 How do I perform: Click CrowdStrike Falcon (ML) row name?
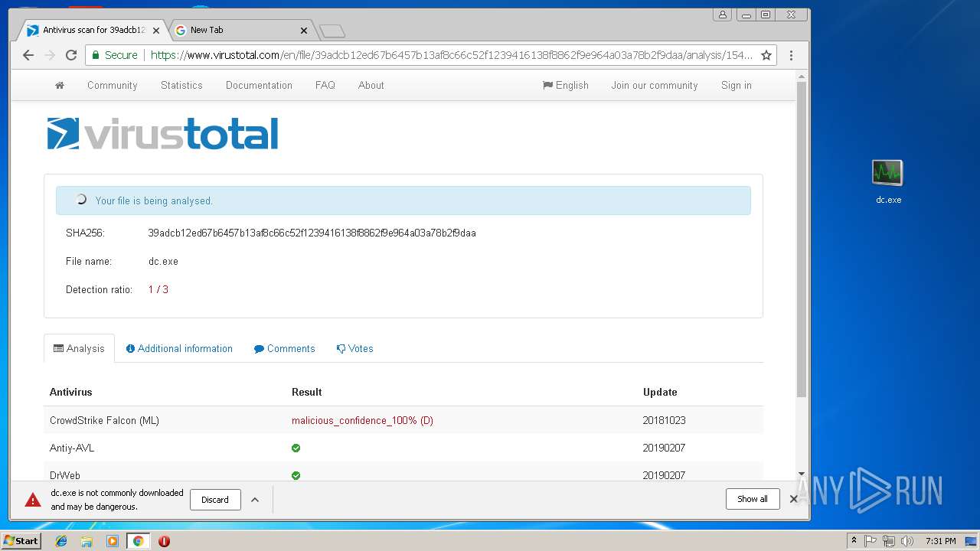point(104,421)
